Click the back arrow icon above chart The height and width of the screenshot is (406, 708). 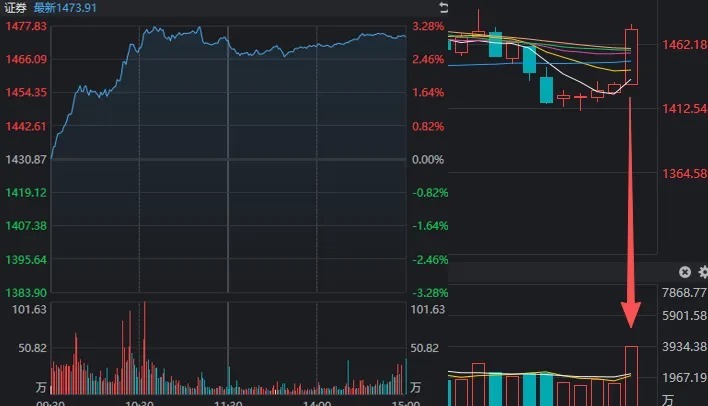coord(443,7)
